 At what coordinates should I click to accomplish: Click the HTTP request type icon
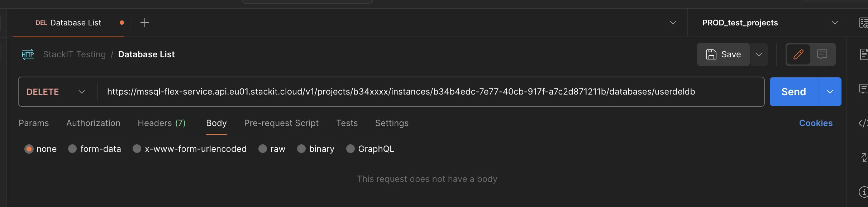[x=28, y=54]
